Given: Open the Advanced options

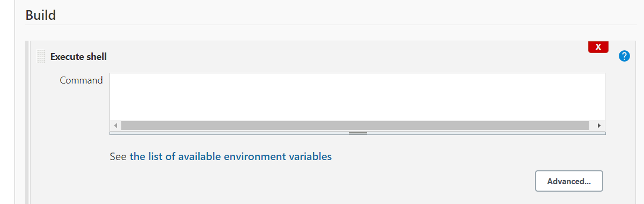Looking at the screenshot, I should point(569,181).
